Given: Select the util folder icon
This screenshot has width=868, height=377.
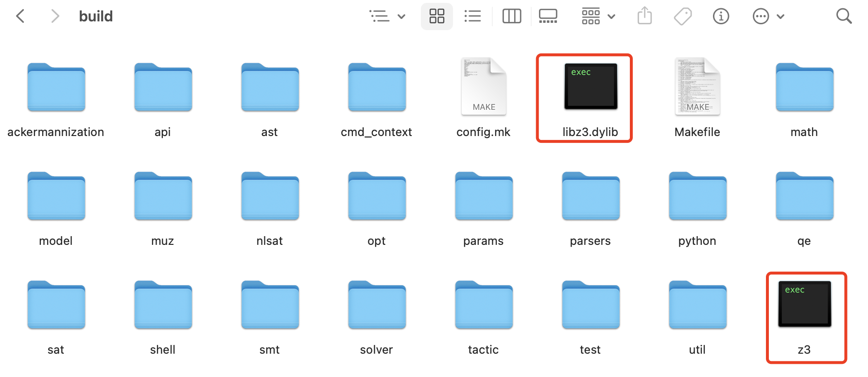Looking at the screenshot, I should (x=697, y=305).
